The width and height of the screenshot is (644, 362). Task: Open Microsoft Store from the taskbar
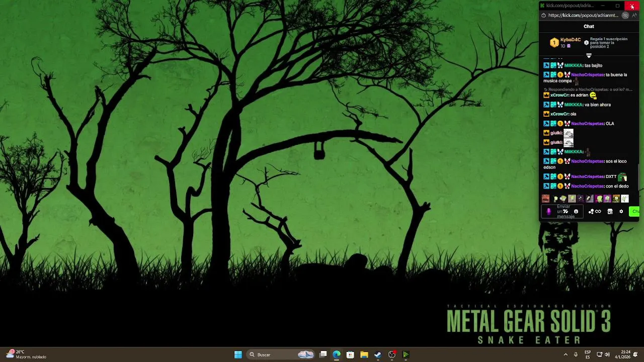click(x=350, y=354)
